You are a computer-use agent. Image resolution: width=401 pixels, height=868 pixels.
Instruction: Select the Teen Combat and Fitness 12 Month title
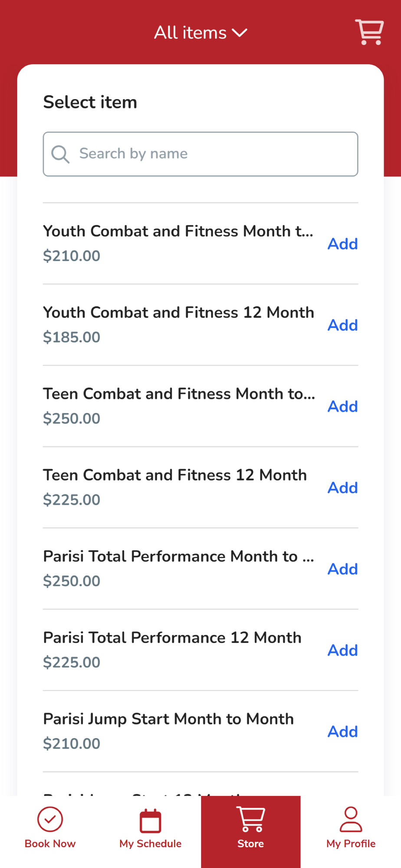point(175,475)
